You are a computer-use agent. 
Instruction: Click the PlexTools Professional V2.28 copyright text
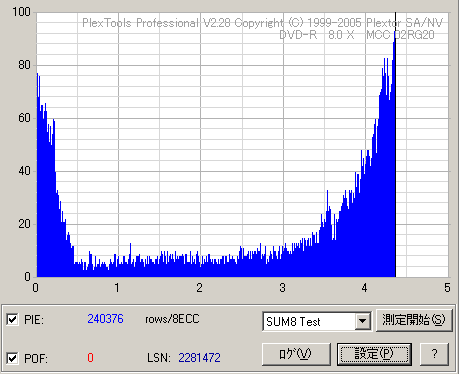(262, 23)
